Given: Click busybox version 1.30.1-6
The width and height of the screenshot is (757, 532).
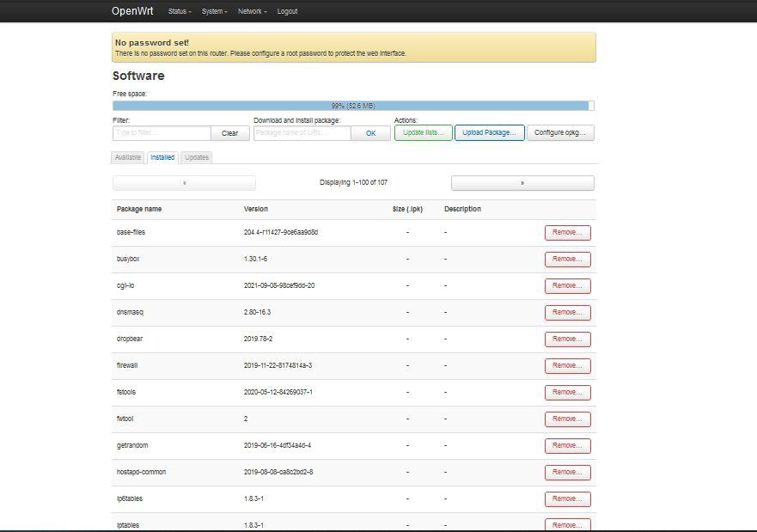Looking at the screenshot, I should pos(255,259).
